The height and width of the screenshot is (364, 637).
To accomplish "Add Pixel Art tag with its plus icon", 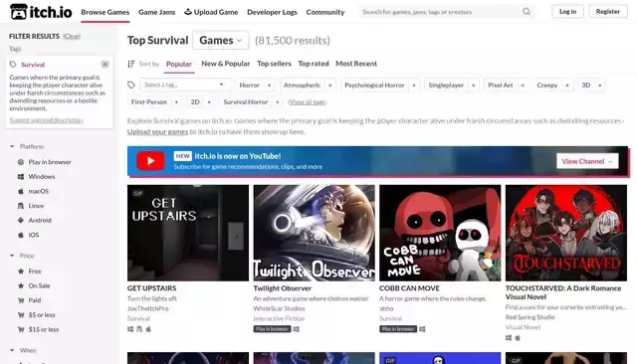I will [523, 86].
